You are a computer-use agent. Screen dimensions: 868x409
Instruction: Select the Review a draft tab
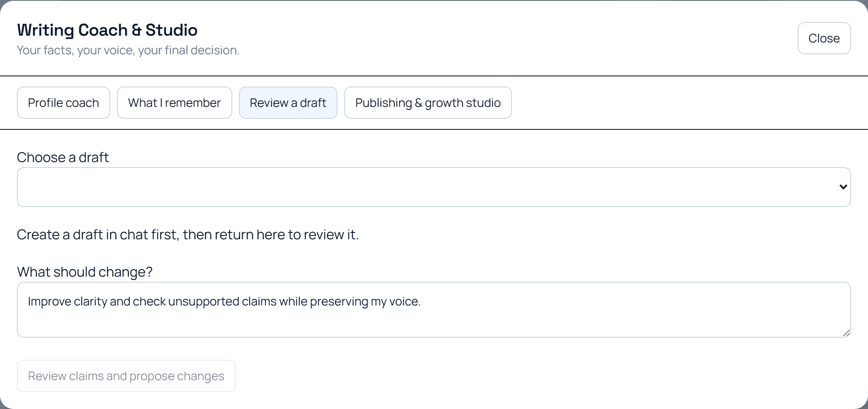coord(288,103)
